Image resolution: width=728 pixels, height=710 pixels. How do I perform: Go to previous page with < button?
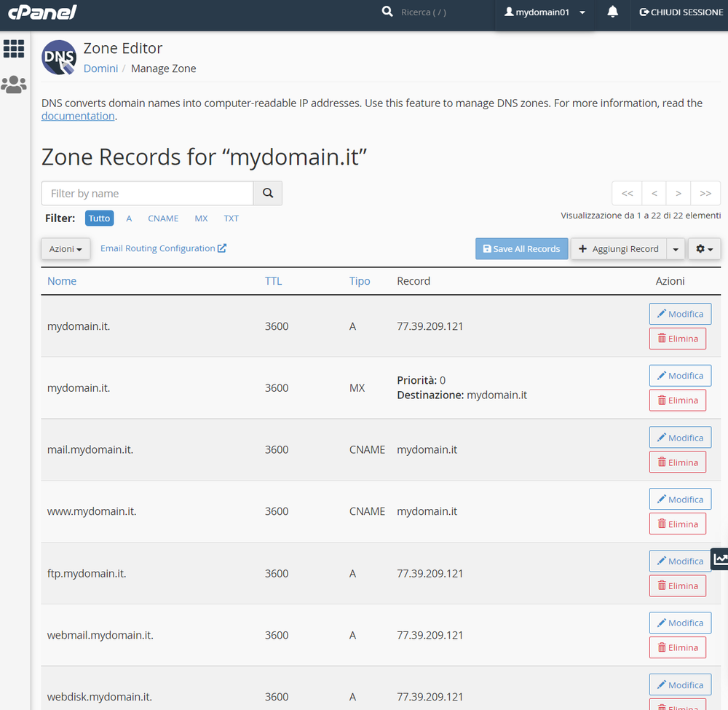coord(654,193)
